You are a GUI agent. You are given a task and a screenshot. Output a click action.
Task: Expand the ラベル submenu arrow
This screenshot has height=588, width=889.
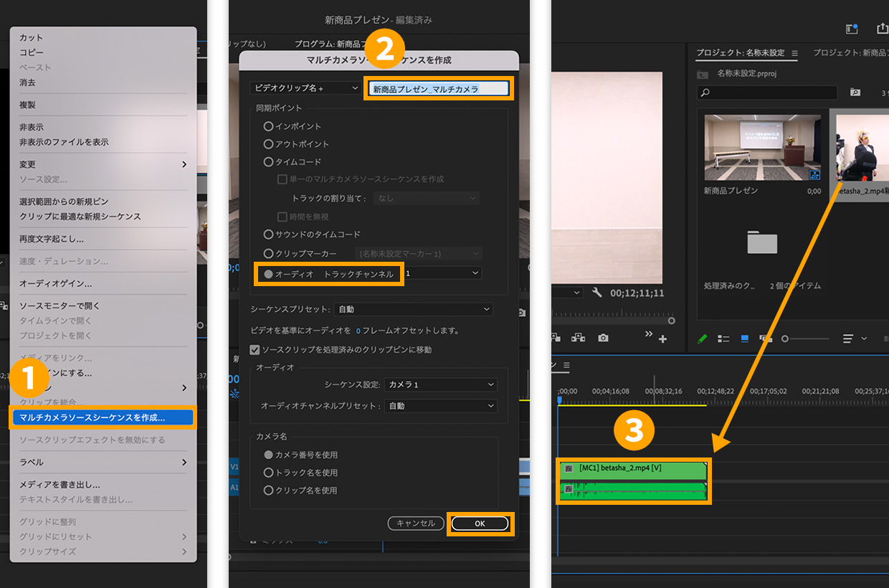[184, 463]
